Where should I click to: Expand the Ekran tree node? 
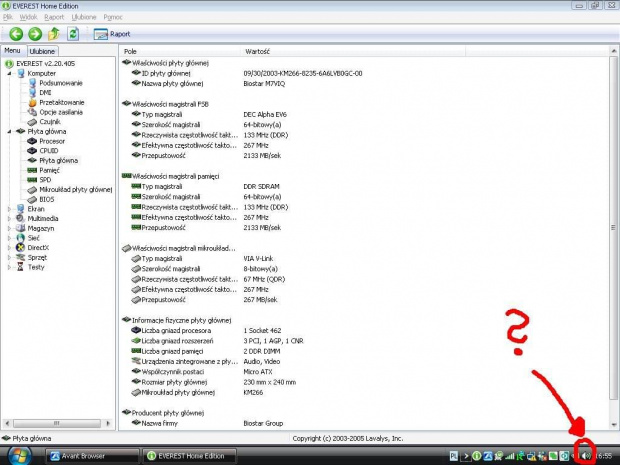click(x=9, y=209)
